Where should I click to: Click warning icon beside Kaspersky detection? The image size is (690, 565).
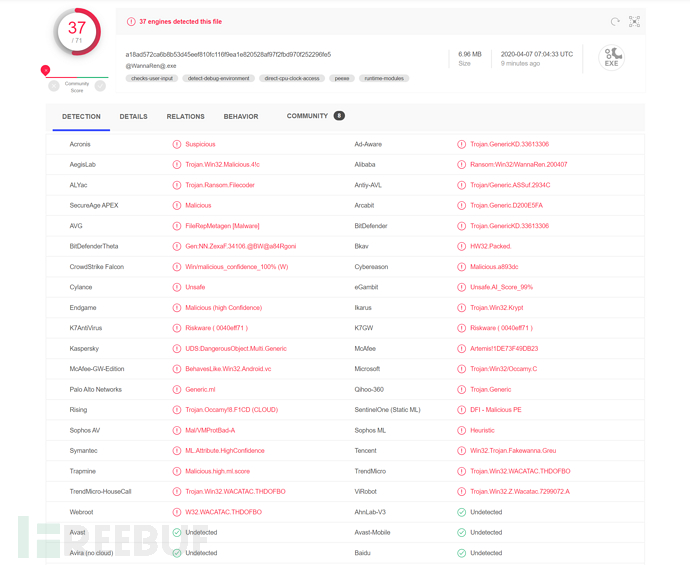(x=176, y=349)
